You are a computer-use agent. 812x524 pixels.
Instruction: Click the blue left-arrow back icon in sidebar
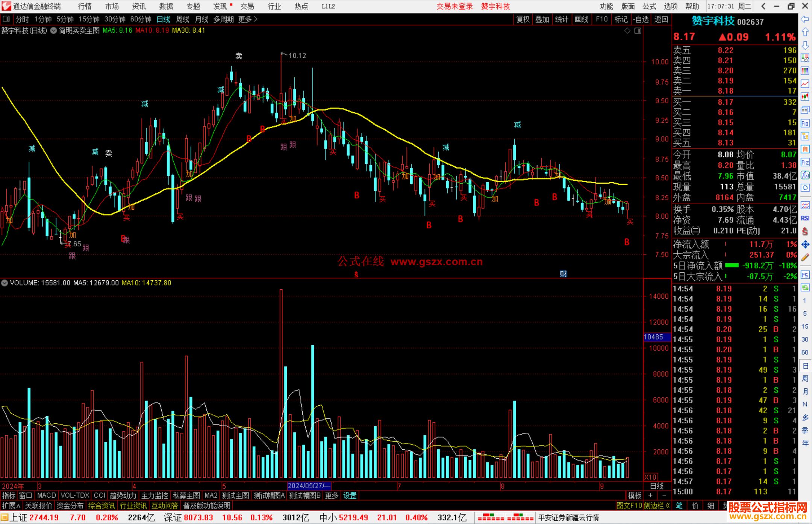(805, 19)
